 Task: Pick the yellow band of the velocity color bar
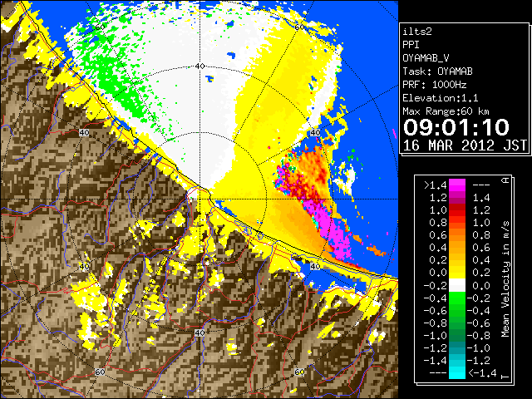pyautogui.click(x=457, y=273)
